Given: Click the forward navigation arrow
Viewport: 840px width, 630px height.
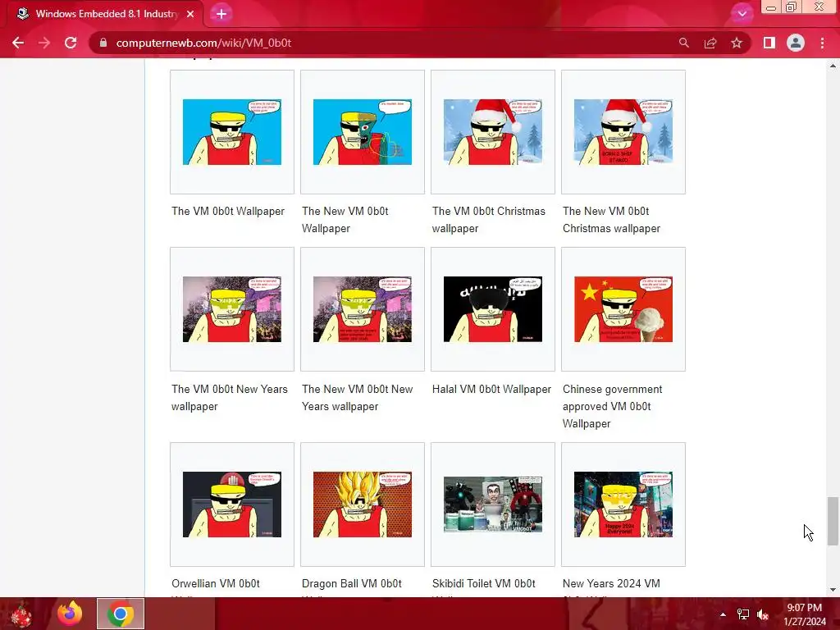Looking at the screenshot, I should tap(44, 43).
